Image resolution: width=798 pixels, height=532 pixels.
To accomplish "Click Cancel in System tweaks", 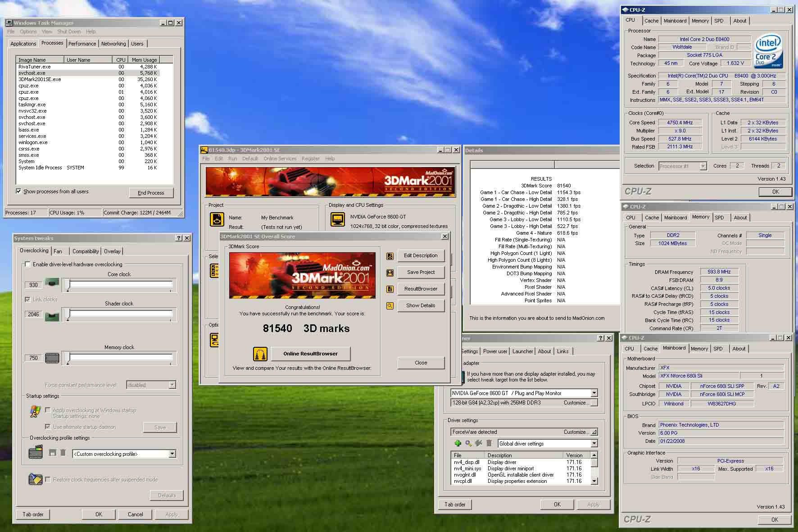I will coord(135,514).
